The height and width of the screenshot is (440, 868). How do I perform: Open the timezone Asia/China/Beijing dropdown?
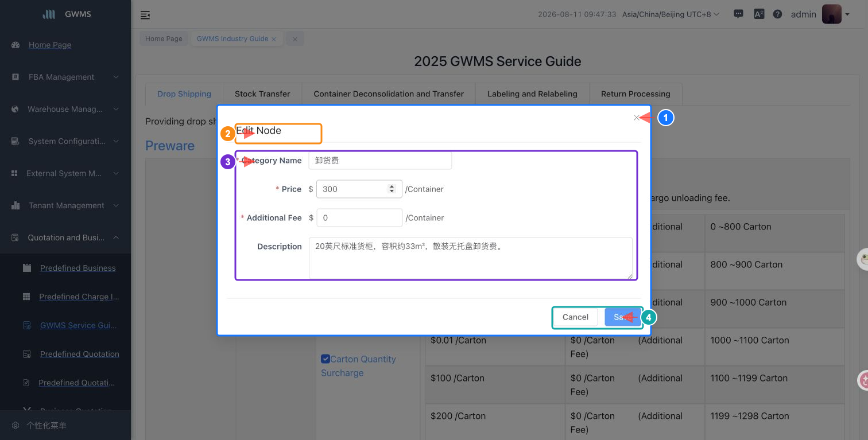pyautogui.click(x=671, y=14)
